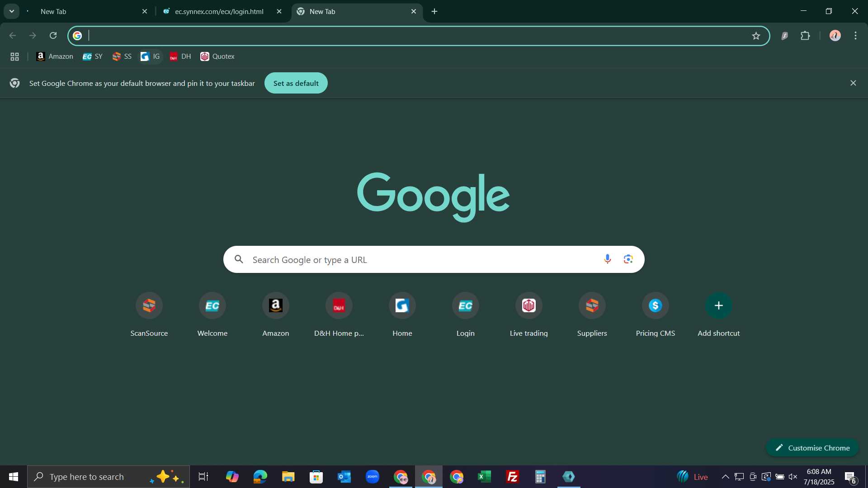Screen dimensions: 868x488
Task: Open the Extensions puzzle icon
Action: pyautogui.click(x=805, y=36)
